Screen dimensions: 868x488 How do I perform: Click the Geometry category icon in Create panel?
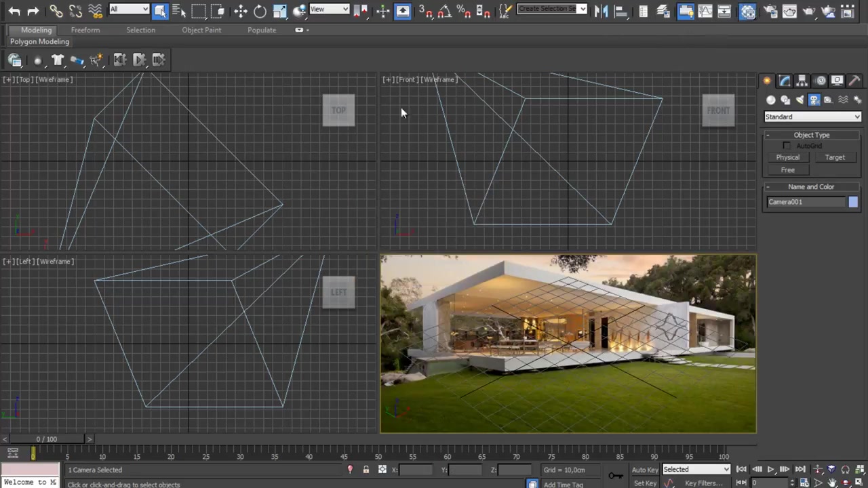[771, 100]
